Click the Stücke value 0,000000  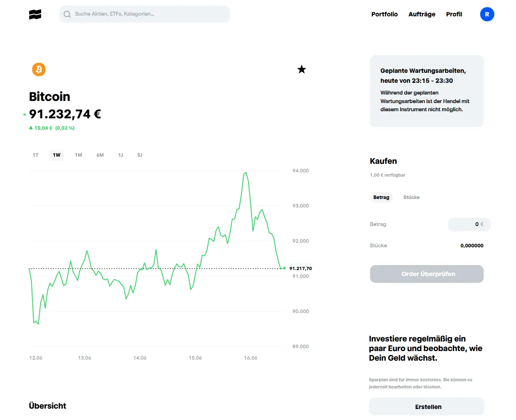(x=472, y=246)
